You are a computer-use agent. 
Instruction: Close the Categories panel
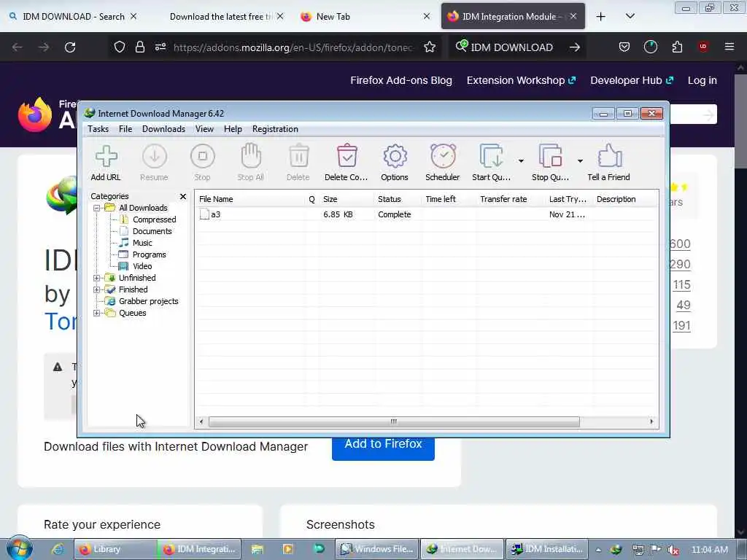(183, 196)
